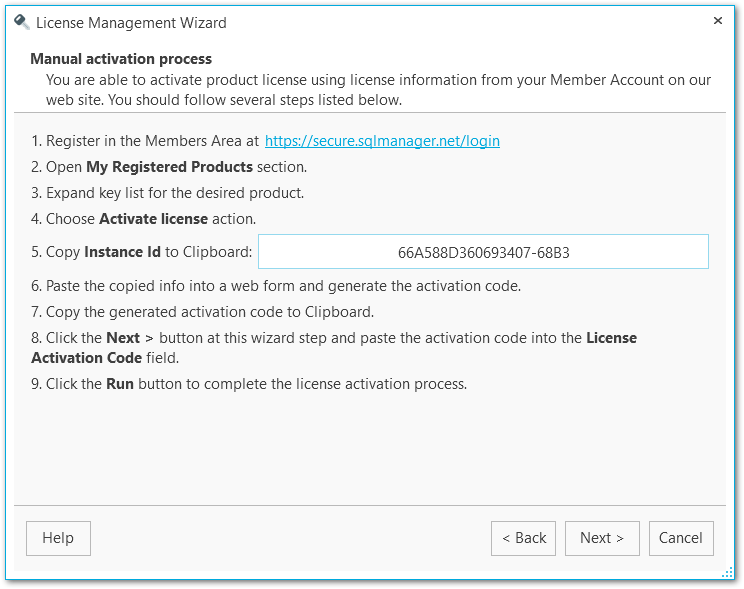Click the License Management Wizard title text
The image size is (744, 589).
tap(131, 22)
